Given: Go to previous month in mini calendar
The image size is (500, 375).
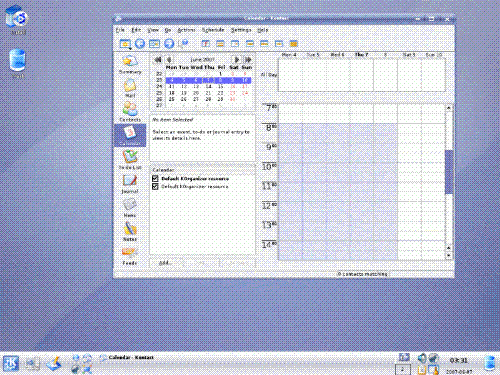Looking at the screenshot, I should pos(169,60).
